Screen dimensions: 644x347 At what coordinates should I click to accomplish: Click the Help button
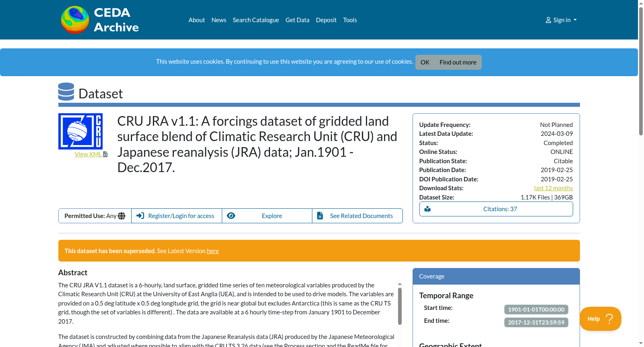pyautogui.click(x=601, y=319)
